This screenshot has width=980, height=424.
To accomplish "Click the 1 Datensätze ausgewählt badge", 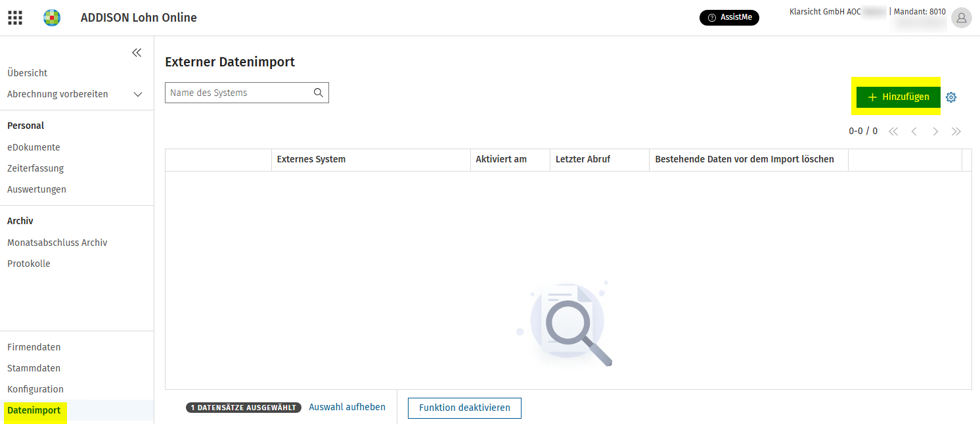I will coord(244,408).
